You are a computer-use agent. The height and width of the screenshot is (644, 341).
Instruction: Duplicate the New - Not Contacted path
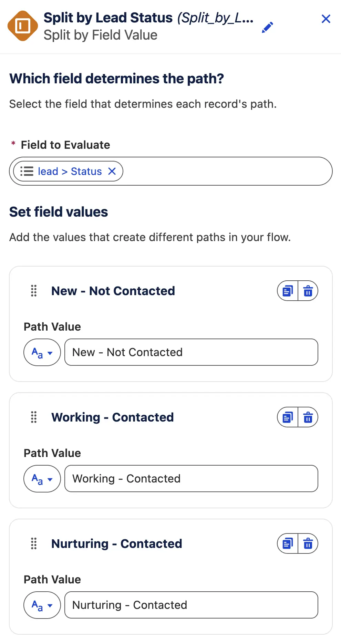click(x=288, y=291)
